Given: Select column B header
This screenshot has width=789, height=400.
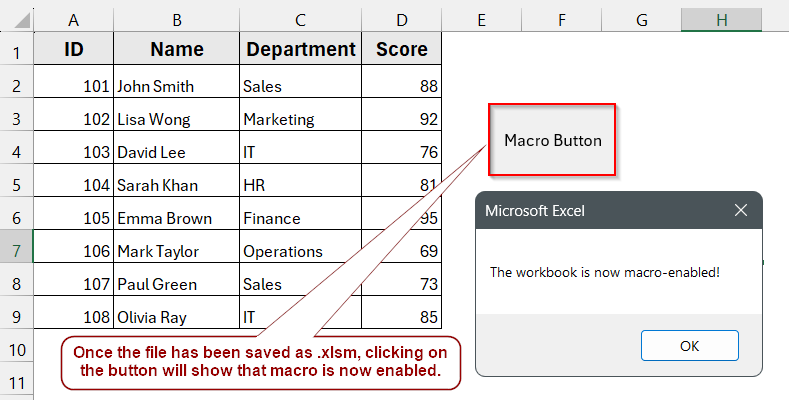Looking at the screenshot, I should coord(177,19).
